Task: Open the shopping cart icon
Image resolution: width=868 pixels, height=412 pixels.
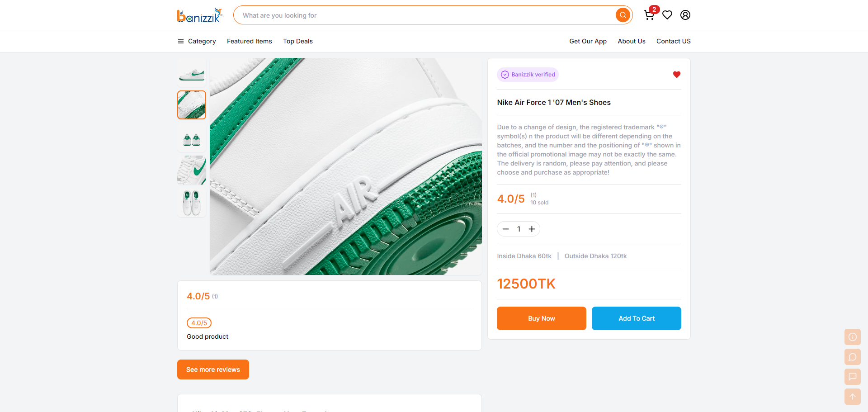Action: point(649,15)
